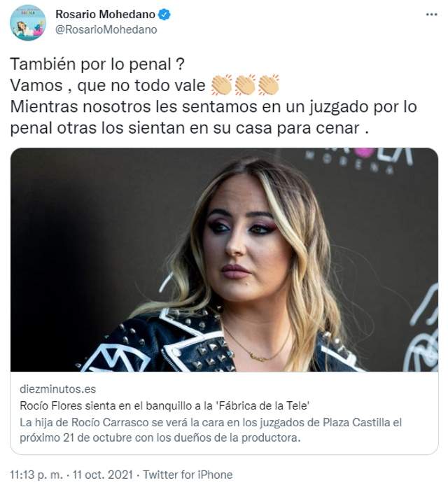This screenshot has height=490, width=448.
Task: Click the 'Vamos , que no todo vale' text
Action: tap(108, 85)
